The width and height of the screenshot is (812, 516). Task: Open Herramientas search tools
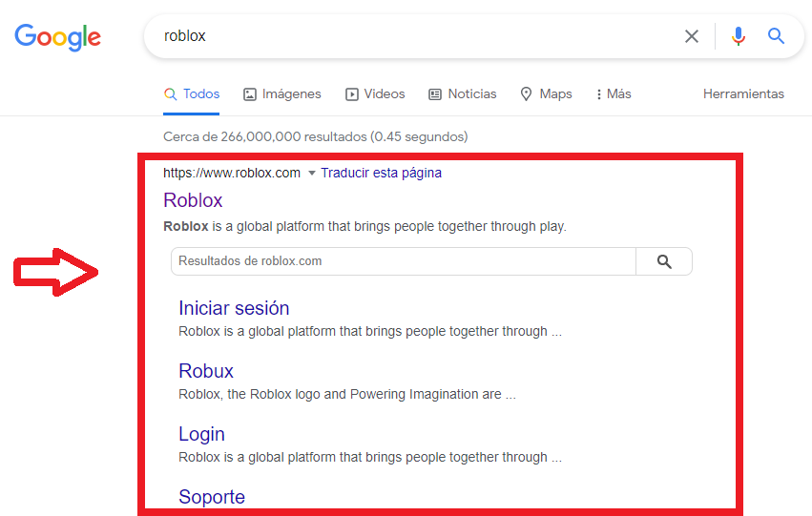pos(743,93)
